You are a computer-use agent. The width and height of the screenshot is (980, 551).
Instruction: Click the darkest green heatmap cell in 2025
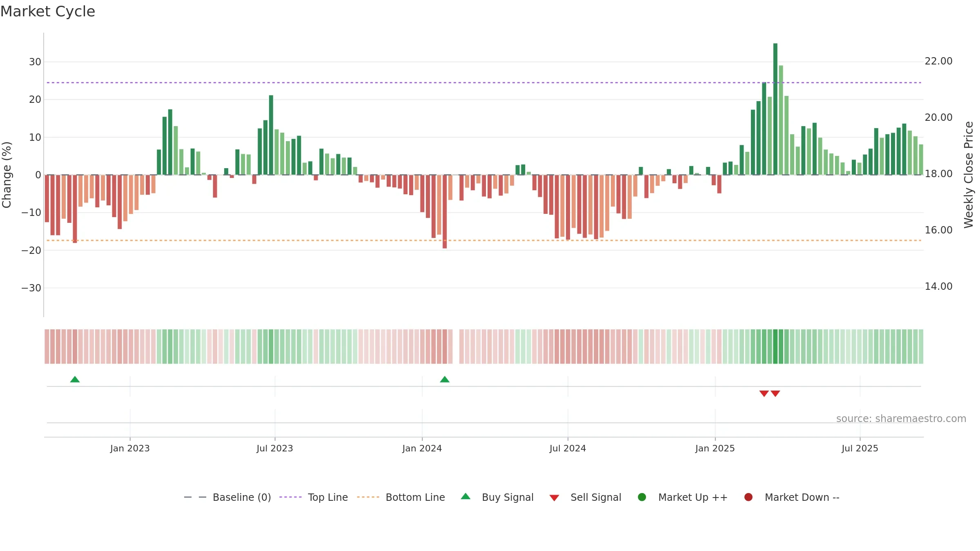(x=775, y=347)
